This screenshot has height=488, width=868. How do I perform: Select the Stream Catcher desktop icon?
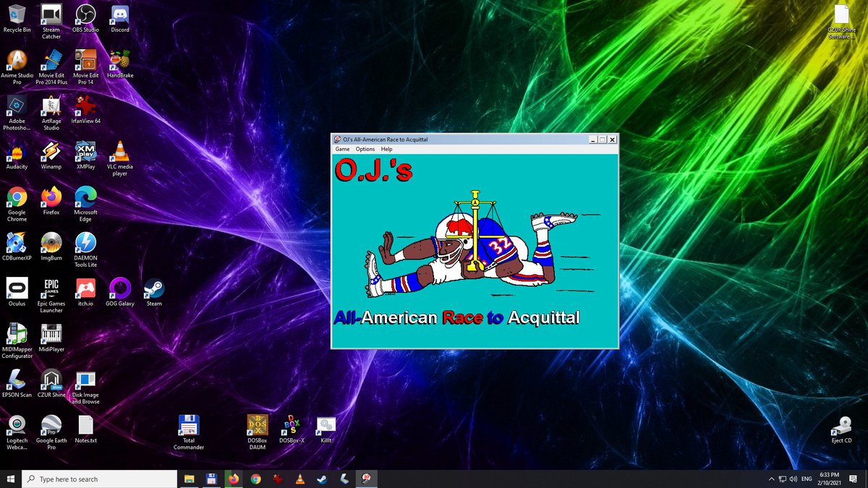click(x=51, y=22)
